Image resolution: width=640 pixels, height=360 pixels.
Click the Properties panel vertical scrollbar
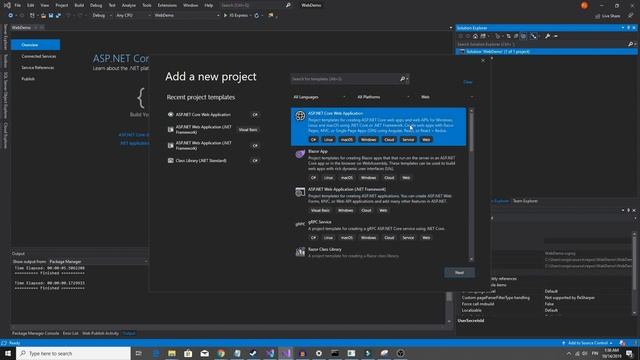pyautogui.click(x=634, y=273)
